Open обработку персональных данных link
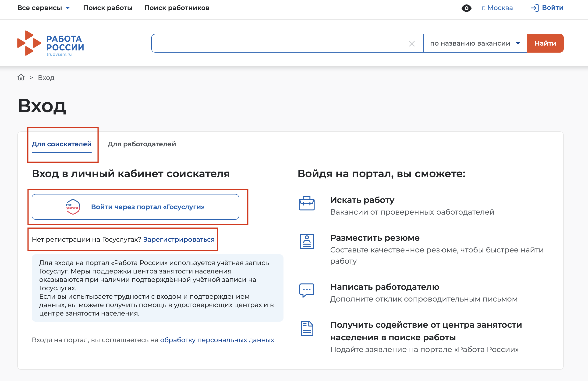The width and height of the screenshot is (588, 381). (217, 340)
